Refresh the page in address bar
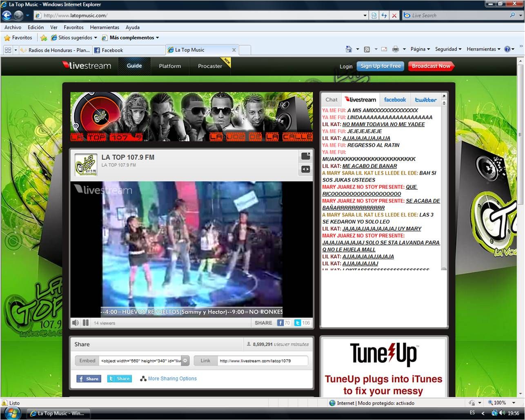This screenshot has height=420, width=525. [x=384, y=15]
